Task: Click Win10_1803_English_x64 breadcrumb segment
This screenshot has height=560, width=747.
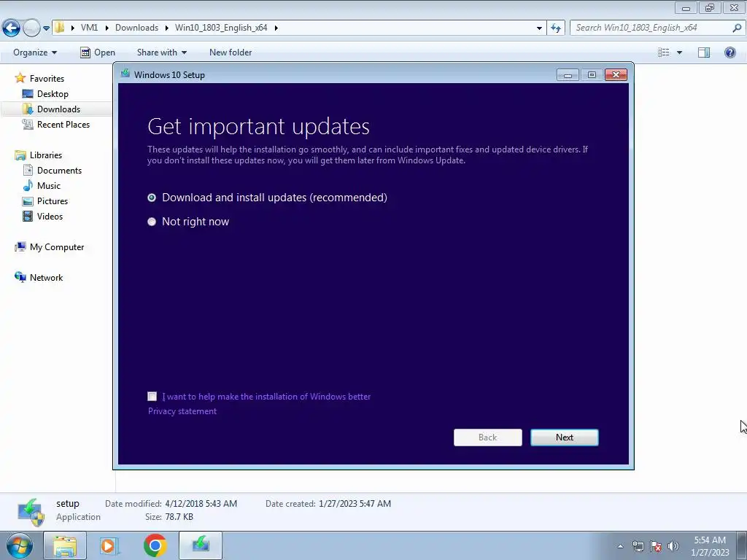Action: pos(221,28)
